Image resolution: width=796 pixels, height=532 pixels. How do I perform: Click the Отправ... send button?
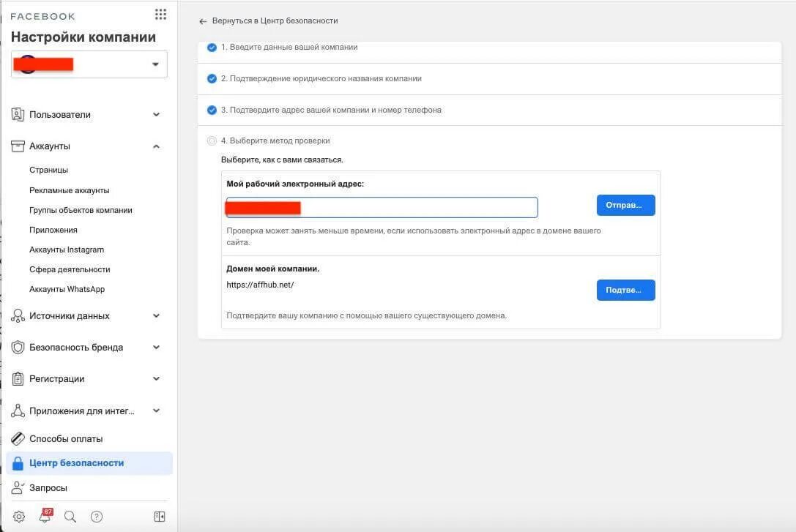[625, 206]
